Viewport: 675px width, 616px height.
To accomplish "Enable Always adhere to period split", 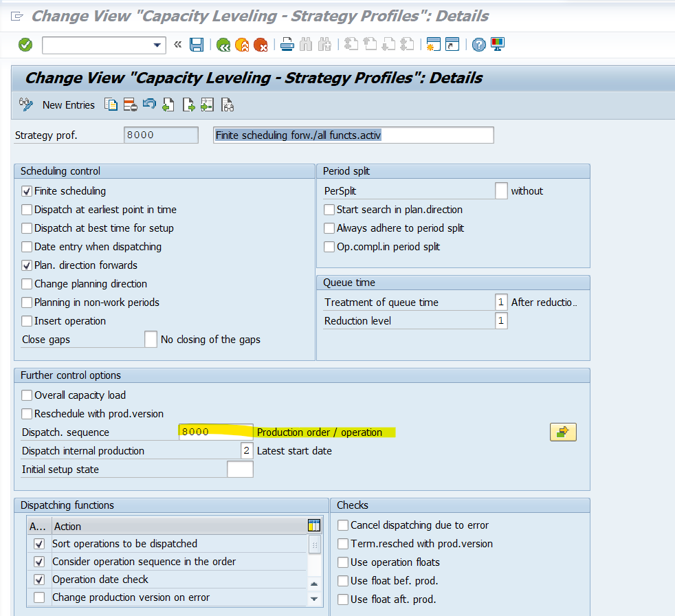I will [x=329, y=228].
